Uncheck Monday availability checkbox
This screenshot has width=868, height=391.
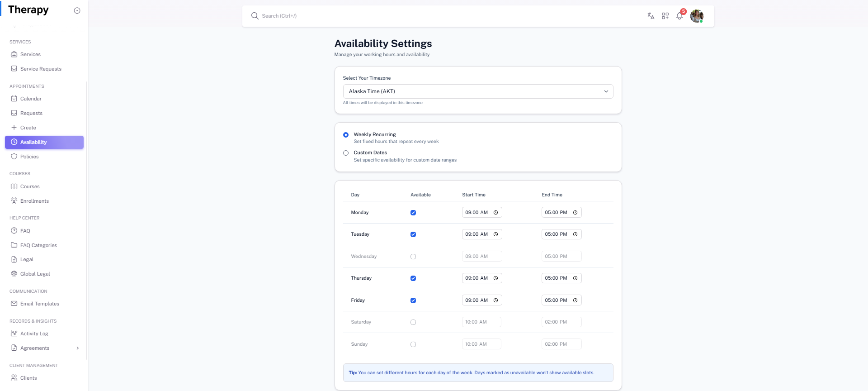tap(413, 213)
